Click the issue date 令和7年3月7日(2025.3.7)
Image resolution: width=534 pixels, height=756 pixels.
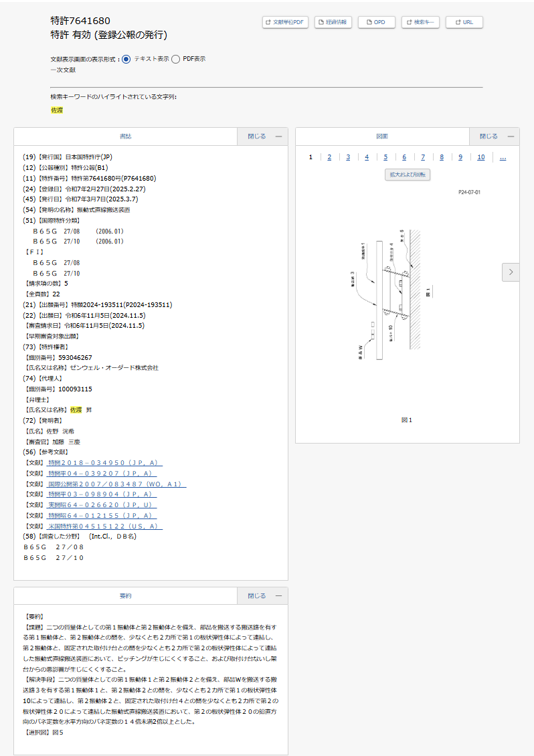(x=102, y=199)
